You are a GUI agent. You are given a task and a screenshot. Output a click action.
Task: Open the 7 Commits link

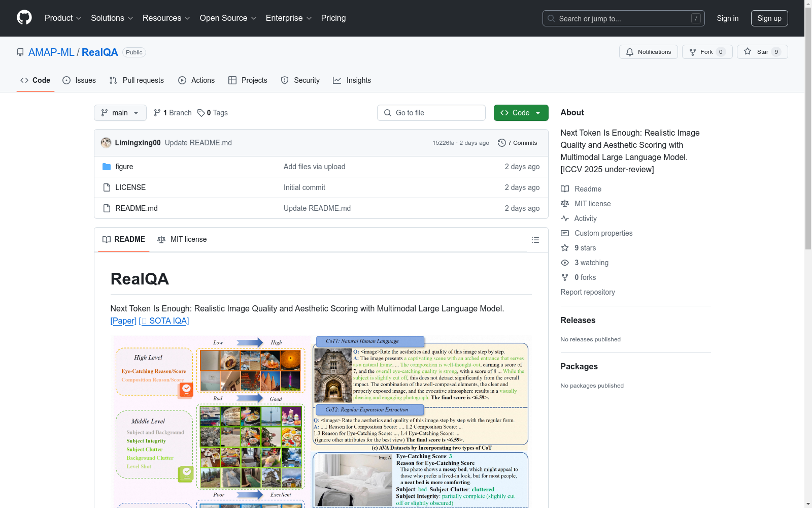(x=518, y=143)
